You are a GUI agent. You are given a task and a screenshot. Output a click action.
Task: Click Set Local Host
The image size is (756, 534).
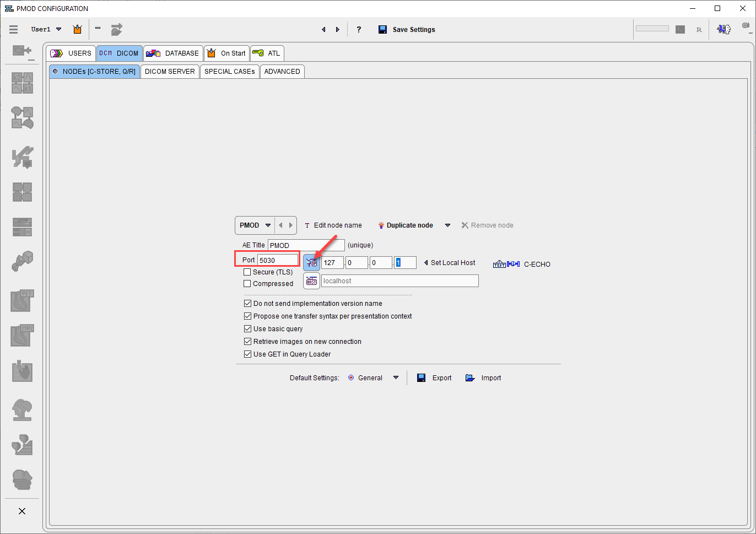click(450, 263)
